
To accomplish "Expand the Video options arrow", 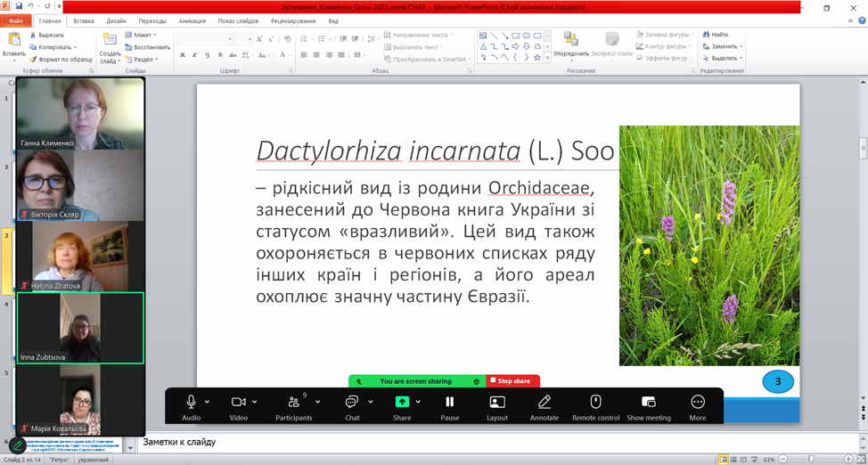I will 255,402.
